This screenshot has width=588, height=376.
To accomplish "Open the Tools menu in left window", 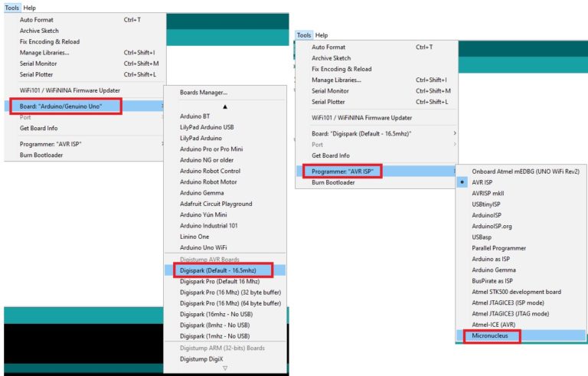I will click(11, 8).
